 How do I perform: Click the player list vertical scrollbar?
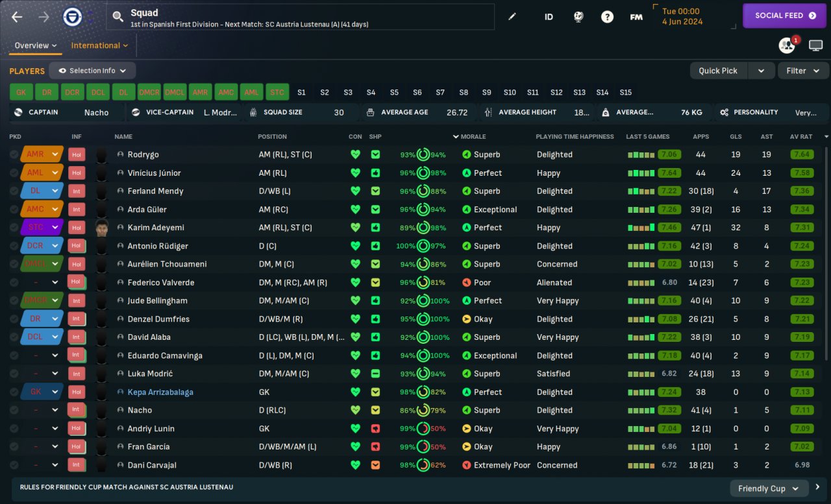(826, 253)
